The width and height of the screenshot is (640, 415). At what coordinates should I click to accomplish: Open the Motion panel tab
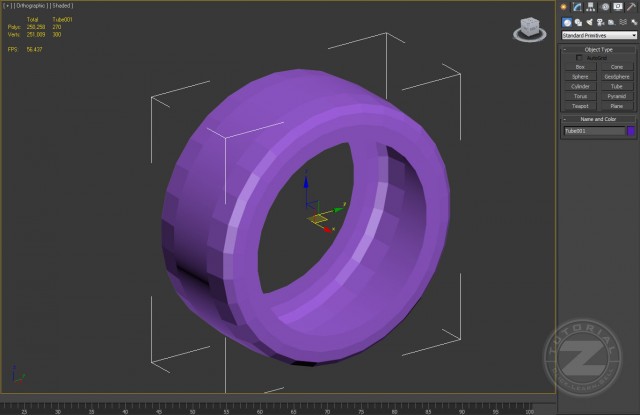coord(605,7)
